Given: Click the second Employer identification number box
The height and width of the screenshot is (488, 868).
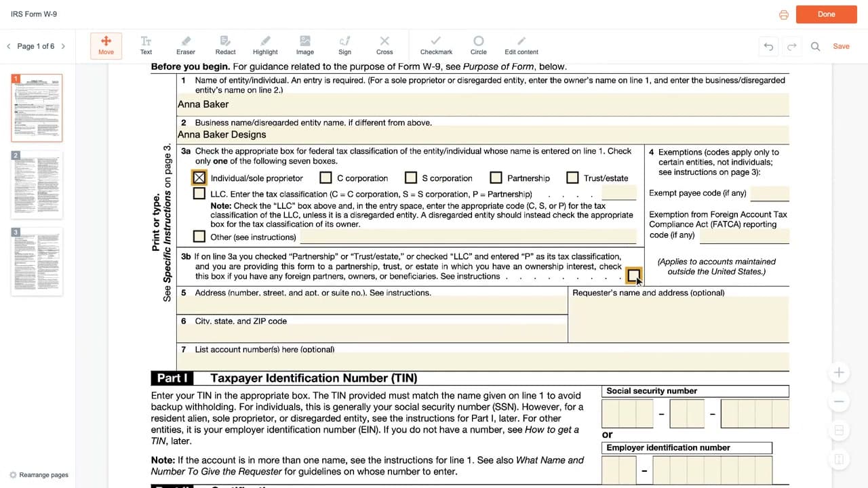Looking at the screenshot, I should (x=712, y=470).
